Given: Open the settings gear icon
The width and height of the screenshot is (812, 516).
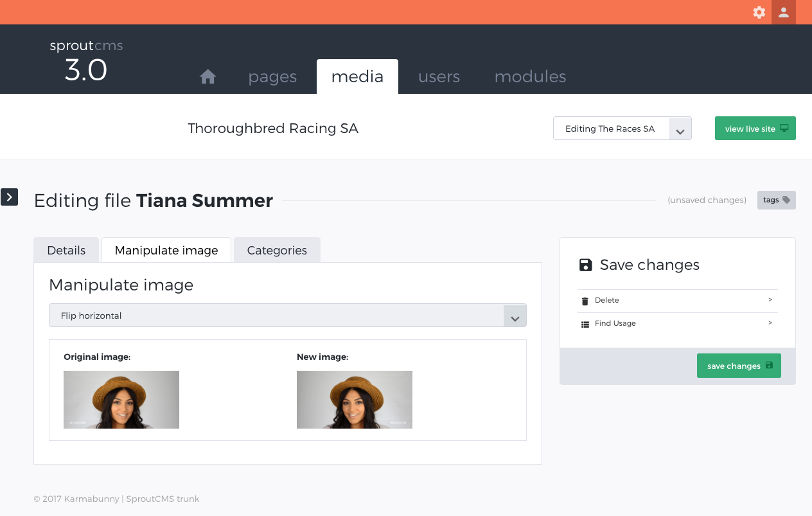Looking at the screenshot, I should pos(759,12).
